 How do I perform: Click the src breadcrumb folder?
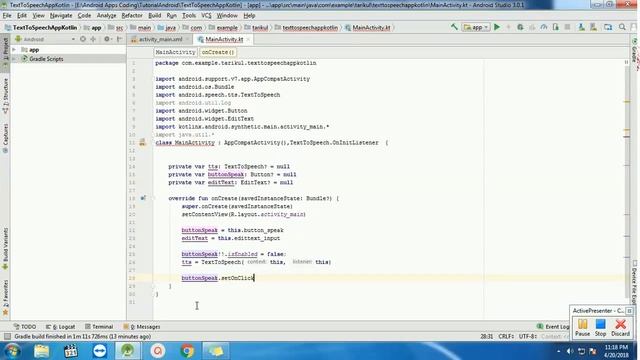click(116, 28)
